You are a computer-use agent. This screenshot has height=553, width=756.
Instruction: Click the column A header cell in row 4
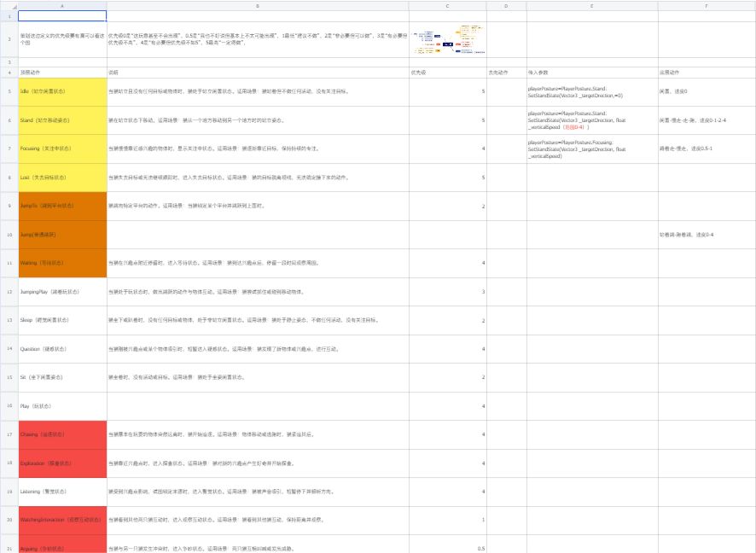[62, 73]
